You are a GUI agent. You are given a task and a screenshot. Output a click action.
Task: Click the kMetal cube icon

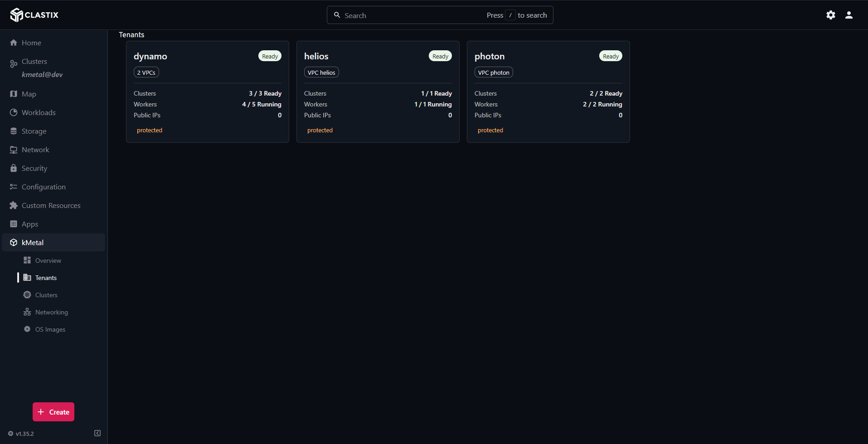click(x=14, y=242)
